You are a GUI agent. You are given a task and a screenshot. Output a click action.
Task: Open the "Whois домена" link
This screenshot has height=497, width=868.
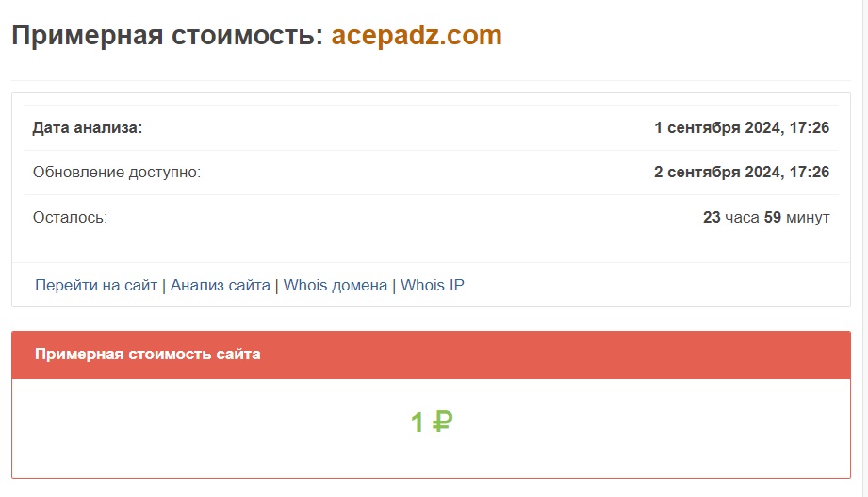(336, 285)
